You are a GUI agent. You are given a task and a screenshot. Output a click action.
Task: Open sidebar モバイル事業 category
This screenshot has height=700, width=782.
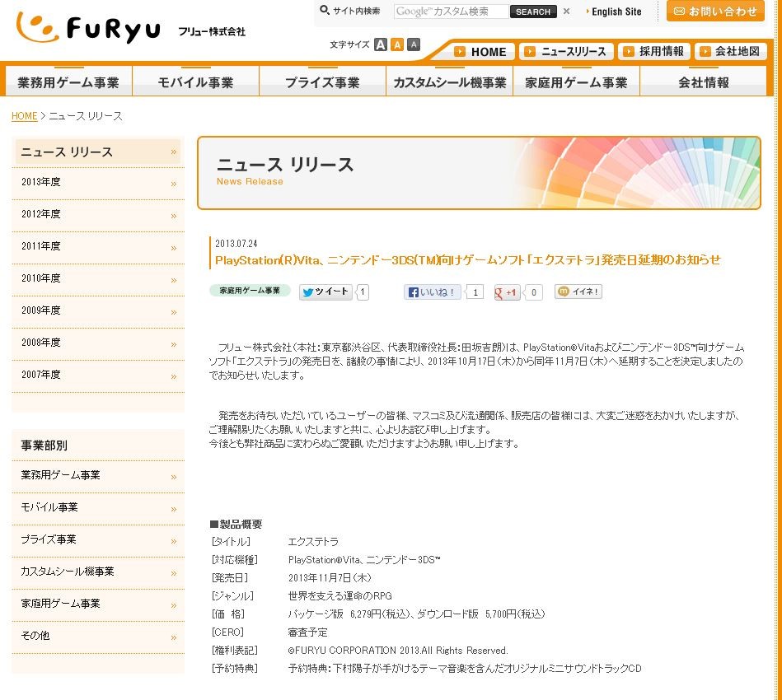pyautogui.click(x=98, y=508)
